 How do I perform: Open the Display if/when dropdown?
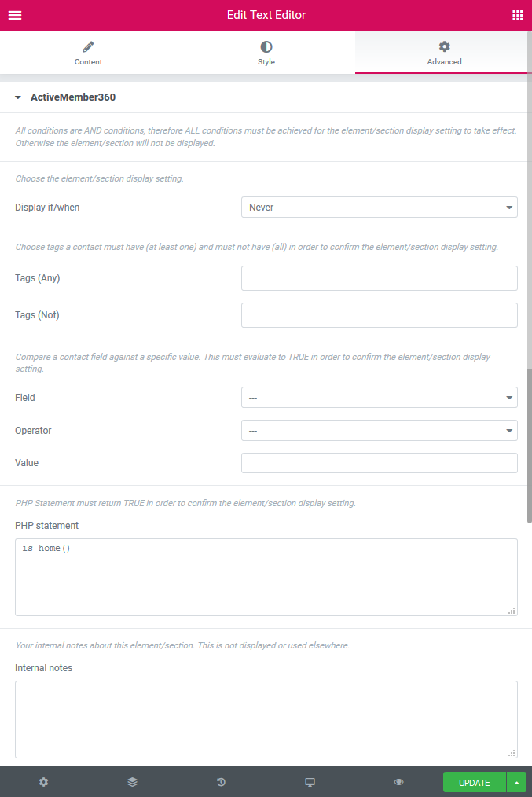point(379,207)
